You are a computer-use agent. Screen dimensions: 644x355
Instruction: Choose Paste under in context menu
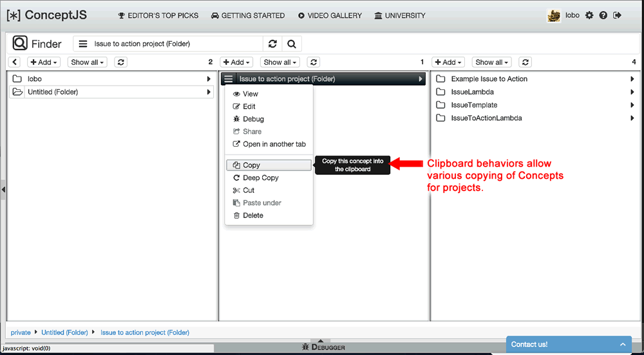pos(269,203)
